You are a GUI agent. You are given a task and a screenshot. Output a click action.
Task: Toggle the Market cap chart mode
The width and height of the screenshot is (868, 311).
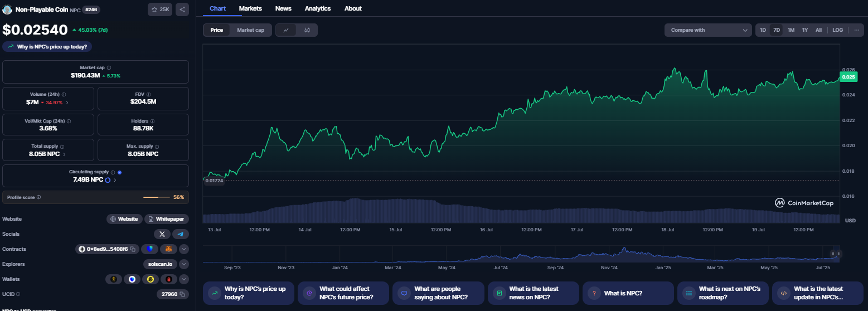[x=251, y=30]
